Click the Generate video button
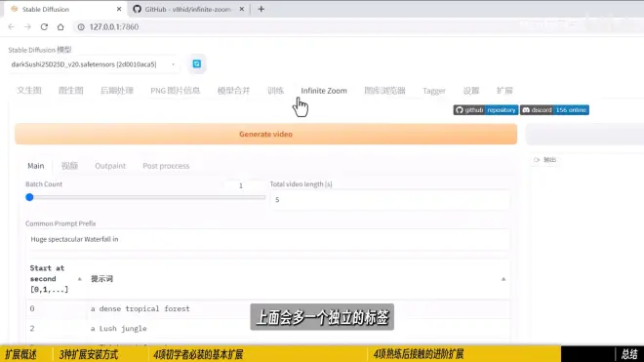 point(265,134)
